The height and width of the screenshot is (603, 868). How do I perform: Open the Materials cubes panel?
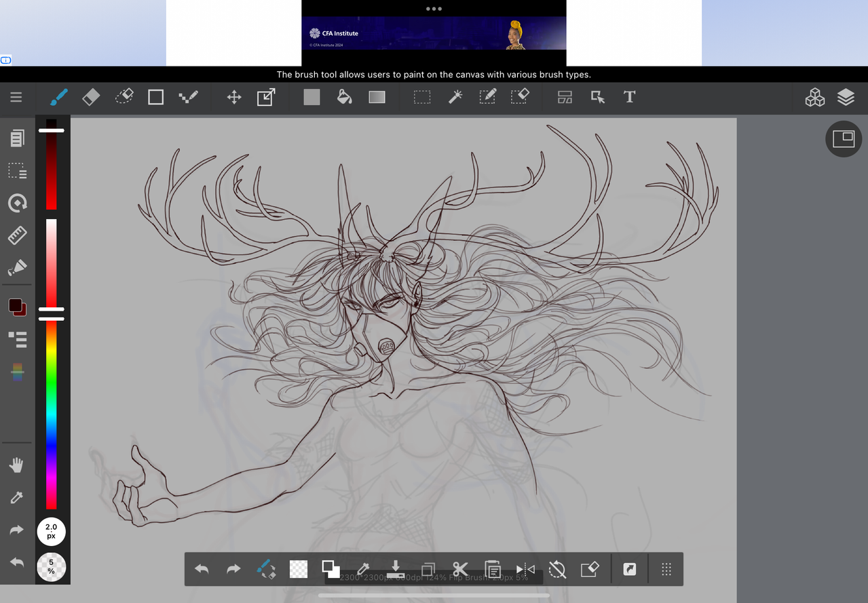[x=814, y=98]
